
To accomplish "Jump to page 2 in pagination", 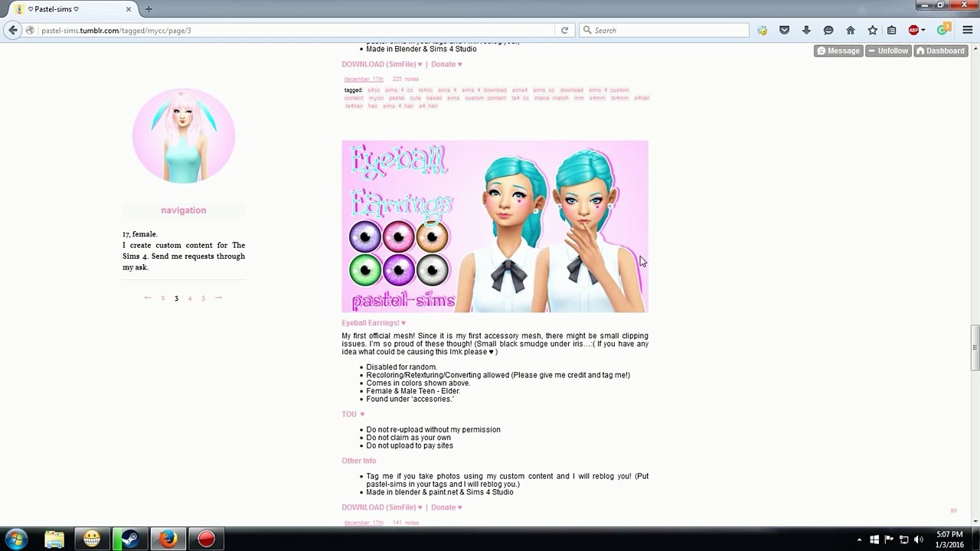I will click(x=162, y=298).
